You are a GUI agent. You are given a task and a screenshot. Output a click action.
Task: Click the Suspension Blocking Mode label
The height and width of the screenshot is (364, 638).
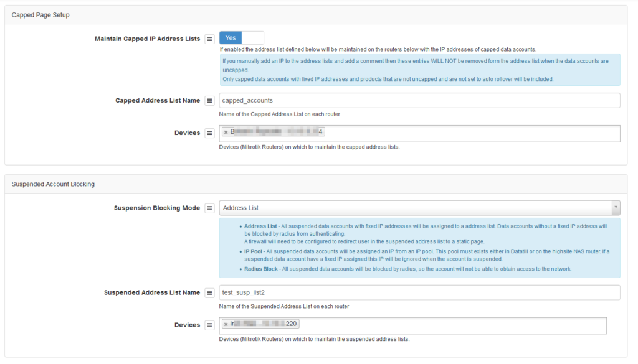[x=156, y=208]
